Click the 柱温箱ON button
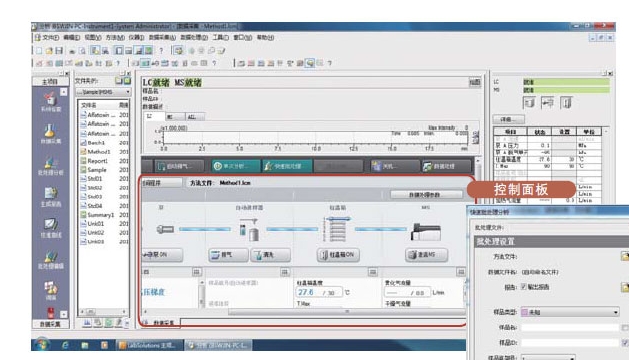The width and height of the screenshot is (629, 360). coord(338,254)
